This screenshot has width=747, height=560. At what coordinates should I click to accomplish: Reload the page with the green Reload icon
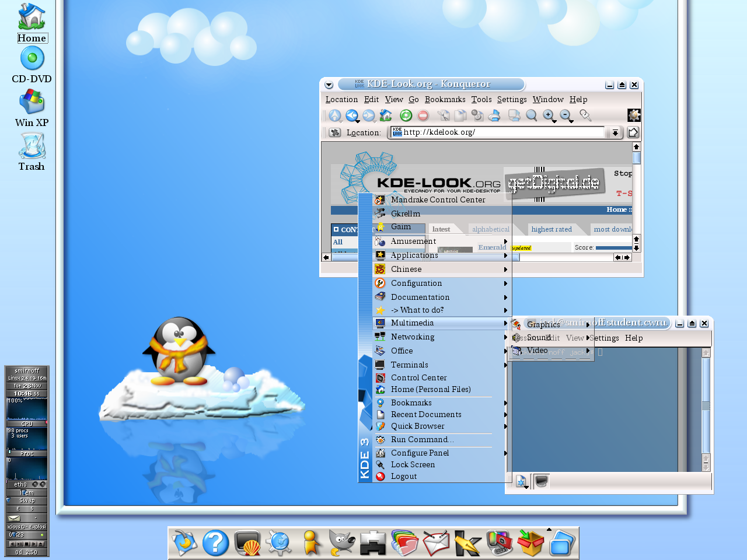coord(406,116)
